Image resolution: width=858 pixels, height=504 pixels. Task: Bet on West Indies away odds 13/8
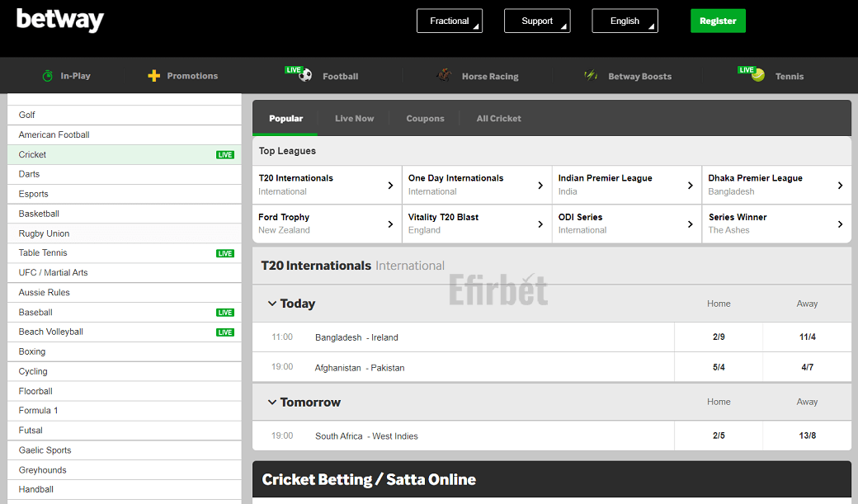[807, 436]
